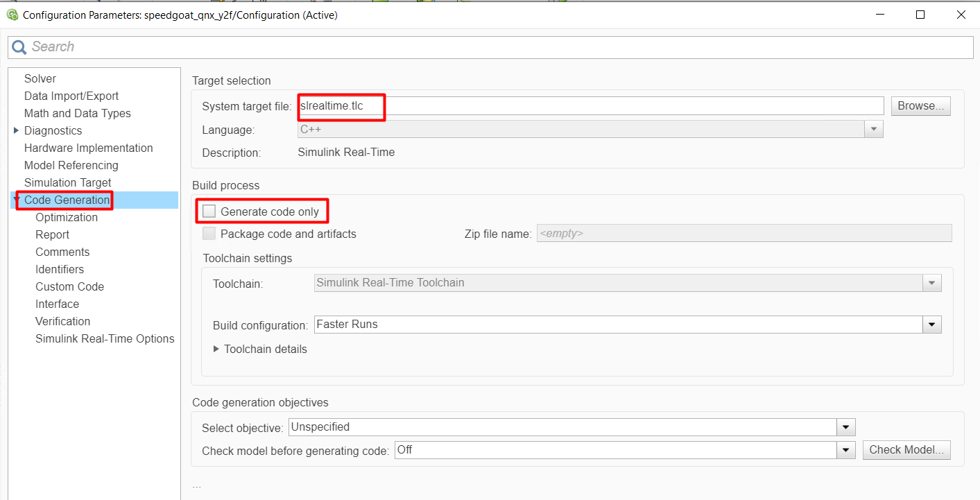This screenshot has width=980, height=500.
Task: Open the Language dropdown arrow
Action: [x=874, y=130]
